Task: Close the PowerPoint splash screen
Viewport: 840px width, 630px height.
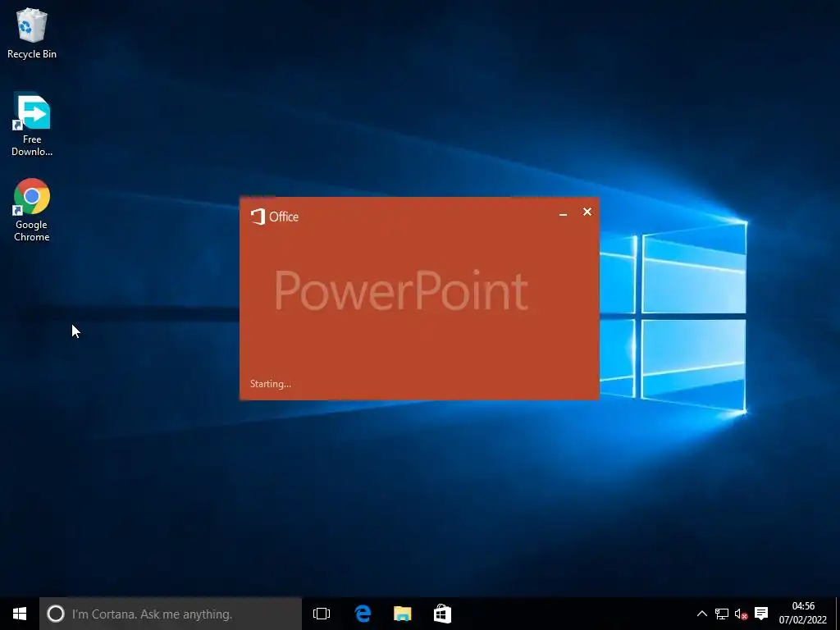Action: 587,212
